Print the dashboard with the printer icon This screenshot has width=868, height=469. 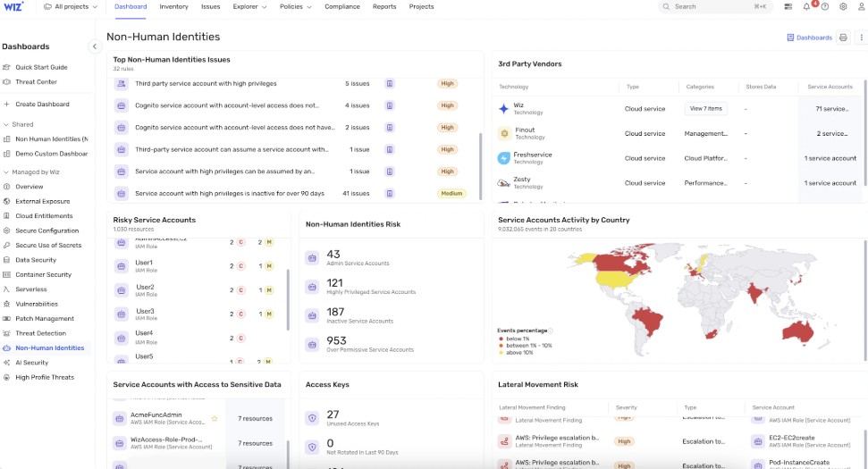843,38
